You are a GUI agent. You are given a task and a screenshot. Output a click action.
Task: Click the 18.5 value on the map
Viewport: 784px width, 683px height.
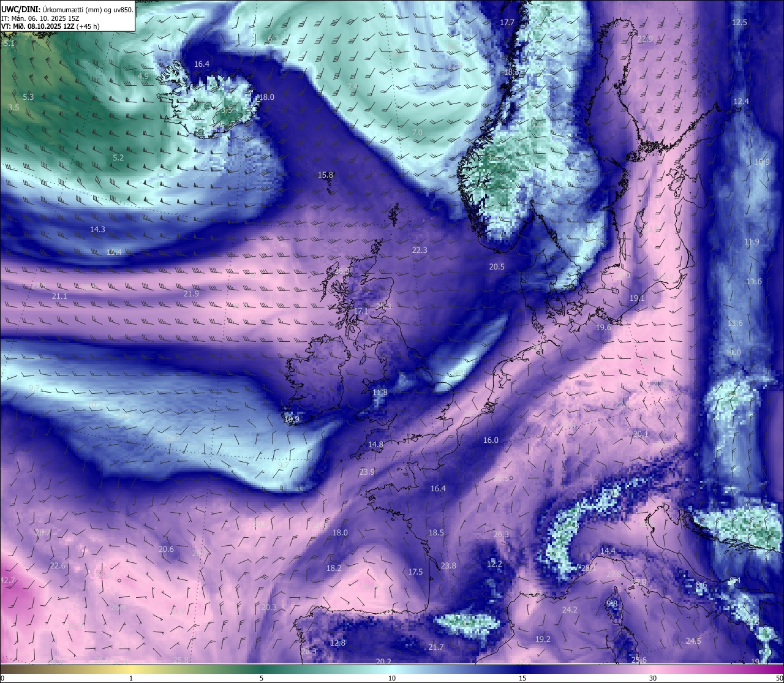(436, 533)
